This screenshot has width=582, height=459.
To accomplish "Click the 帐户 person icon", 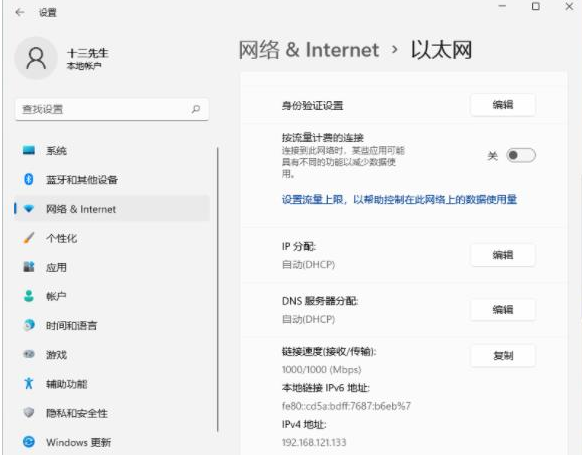I will (x=29, y=296).
